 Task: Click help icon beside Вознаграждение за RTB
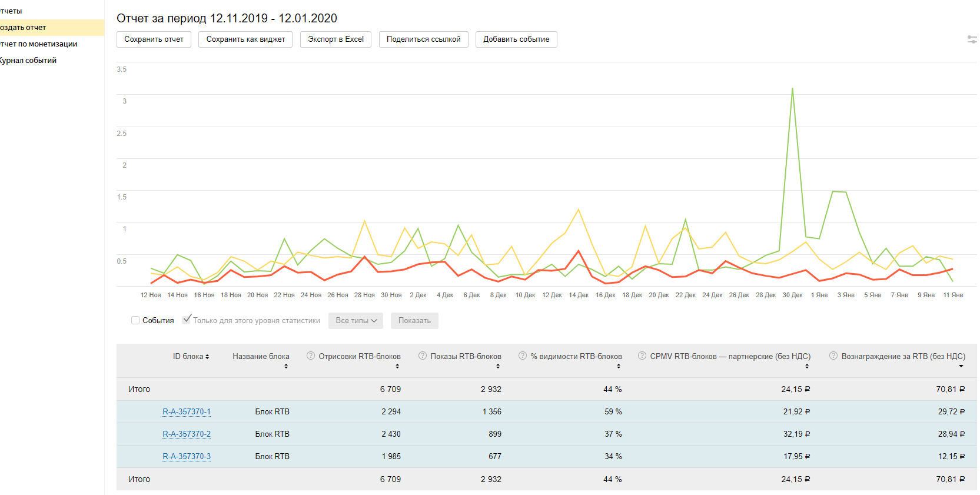click(x=833, y=356)
